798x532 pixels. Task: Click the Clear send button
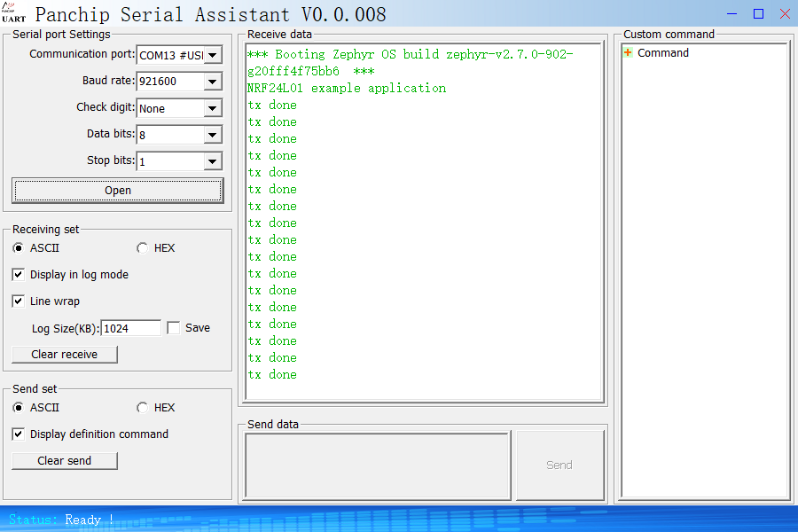pos(65,461)
